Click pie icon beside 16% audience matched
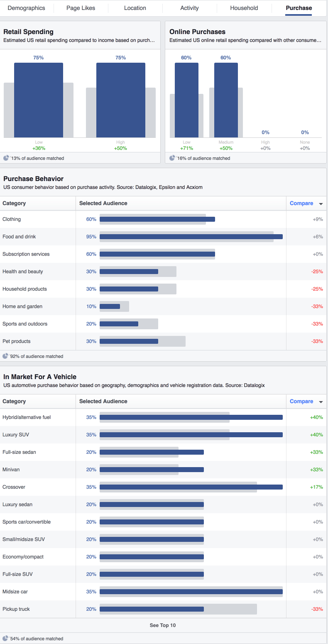Viewport: 328px width, 644px height. click(x=172, y=158)
